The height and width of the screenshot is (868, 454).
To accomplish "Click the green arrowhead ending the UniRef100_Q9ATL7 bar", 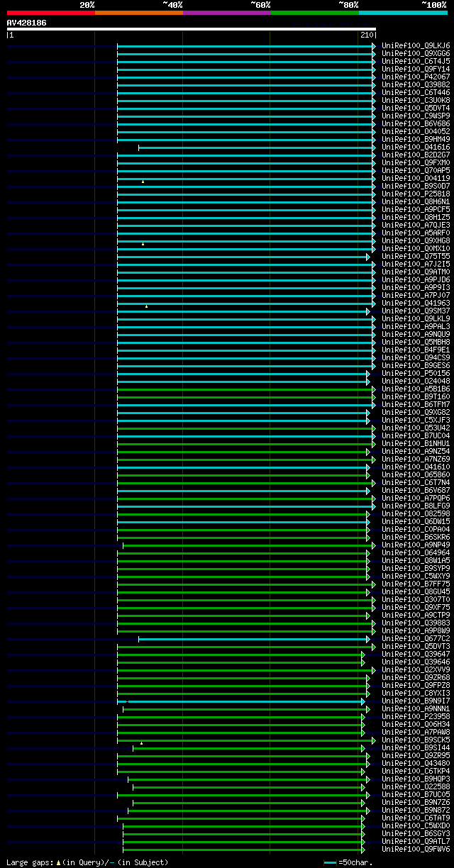I will click(x=363, y=842).
